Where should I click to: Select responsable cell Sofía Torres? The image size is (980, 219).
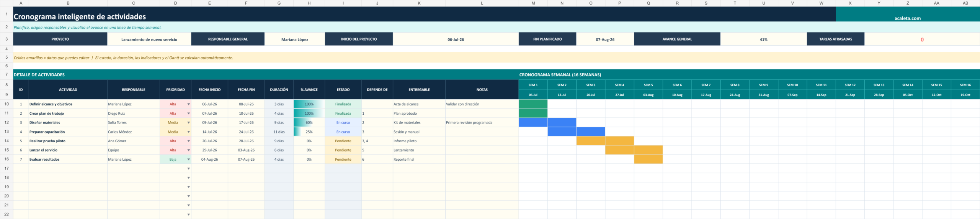pos(134,122)
